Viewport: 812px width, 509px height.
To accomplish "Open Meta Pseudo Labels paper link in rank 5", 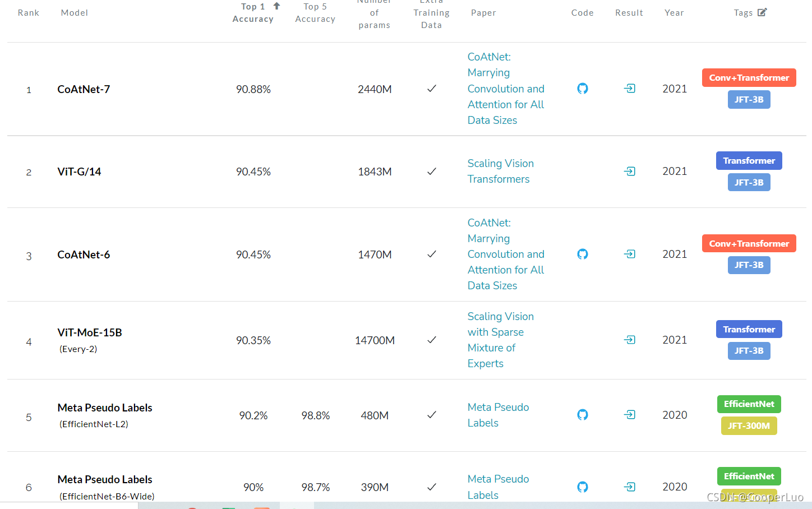I will coord(499,415).
